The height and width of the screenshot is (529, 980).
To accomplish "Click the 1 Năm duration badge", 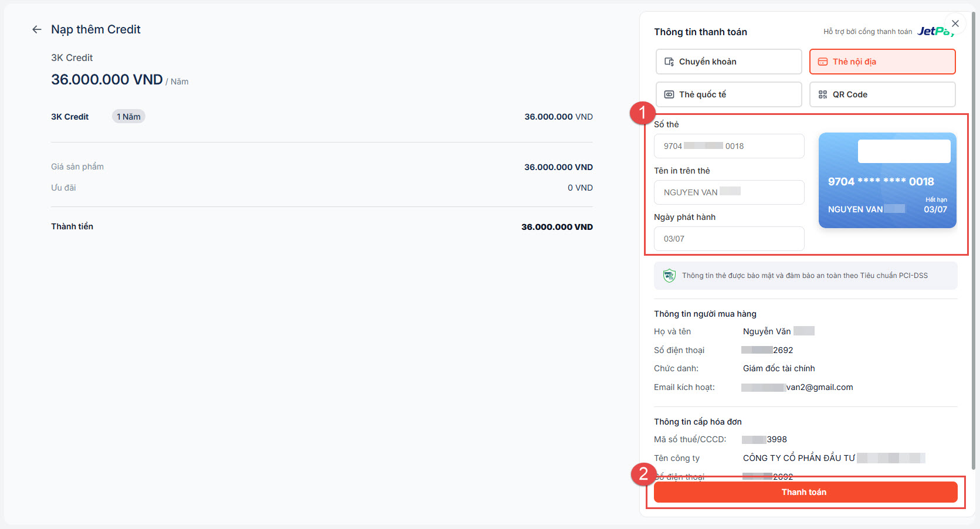I will [128, 117].
